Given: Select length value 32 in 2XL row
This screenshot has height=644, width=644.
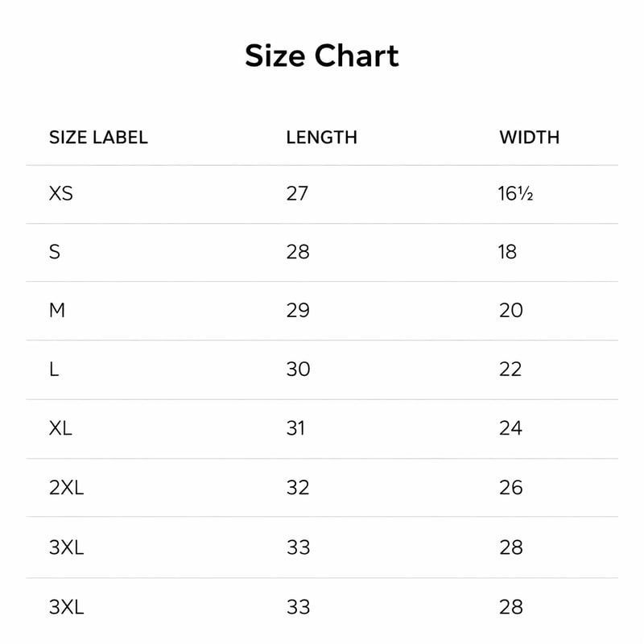Looking at the screenshot, I should 298,487.
